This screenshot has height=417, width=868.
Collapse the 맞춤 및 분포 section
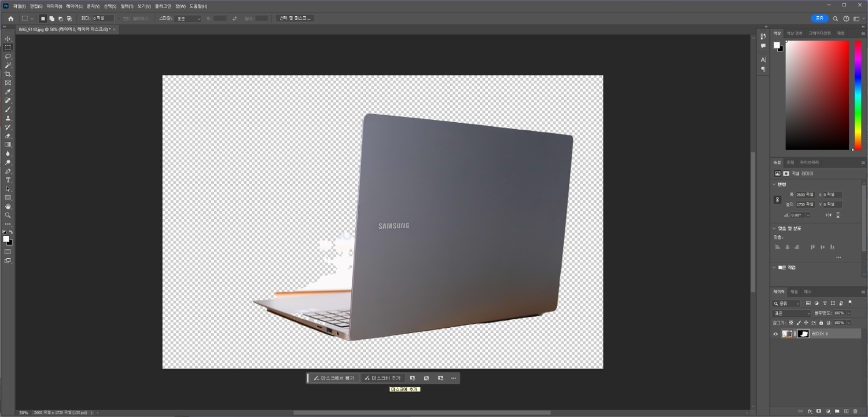click(x=775, y=228)
